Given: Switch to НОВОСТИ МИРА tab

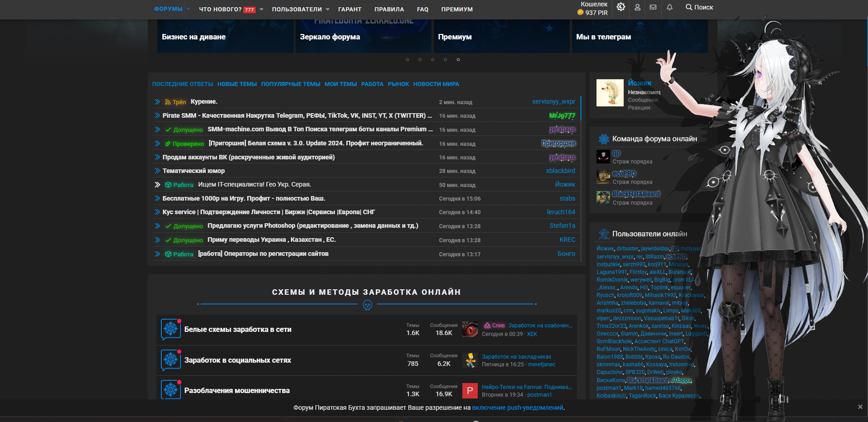Looking at the screenshot, I should (436, 84).
